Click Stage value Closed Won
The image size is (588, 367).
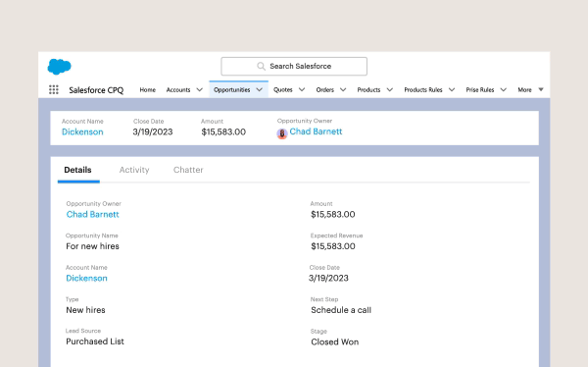coord(335,342)
